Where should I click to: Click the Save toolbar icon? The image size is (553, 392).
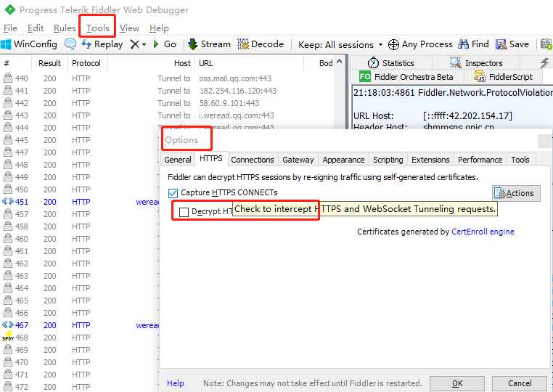[x=501, y=44]
